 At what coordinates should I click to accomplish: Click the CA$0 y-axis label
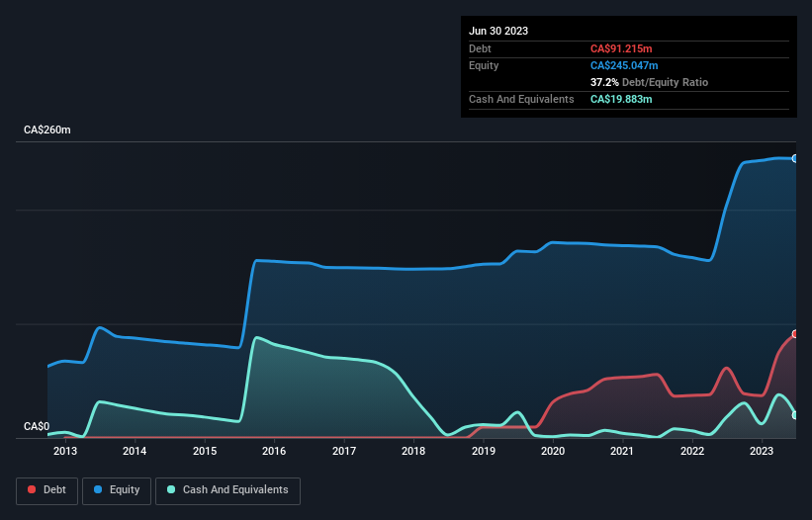(x=37, y=426)
